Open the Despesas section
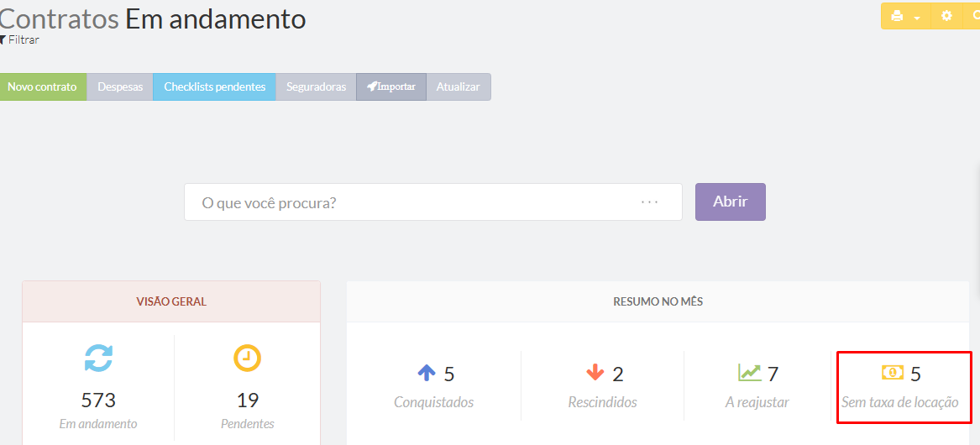The image size is (980, 445). [x=120, y=86]
